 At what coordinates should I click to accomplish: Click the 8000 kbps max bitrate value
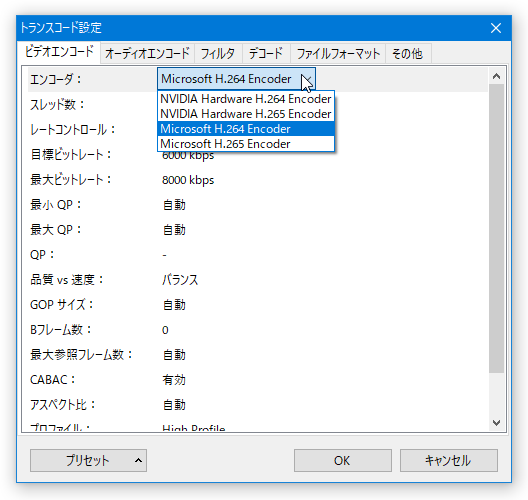[188, 180]
